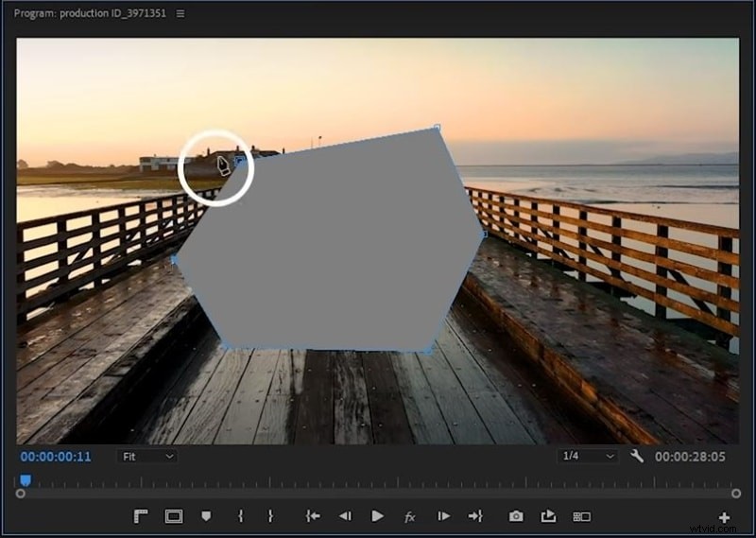Viewport: 756px width, 538px height.
Task: Click the left handle of the zoom scroll bar
Action: point(20,494)
